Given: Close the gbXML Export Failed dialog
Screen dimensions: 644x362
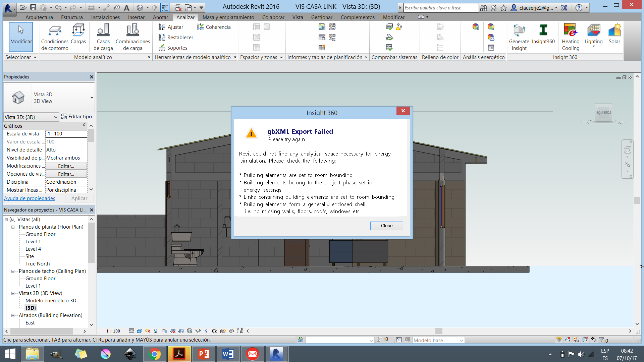Looking at the screenshot, I should click(x=386, y=226).
